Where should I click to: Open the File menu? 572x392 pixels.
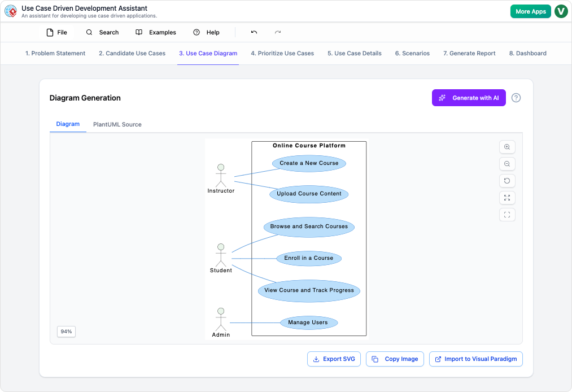(x=56, y=32)
